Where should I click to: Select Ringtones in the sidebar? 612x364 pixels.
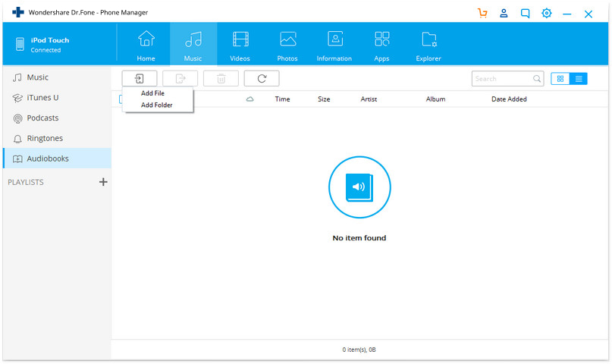coord(57,138)
